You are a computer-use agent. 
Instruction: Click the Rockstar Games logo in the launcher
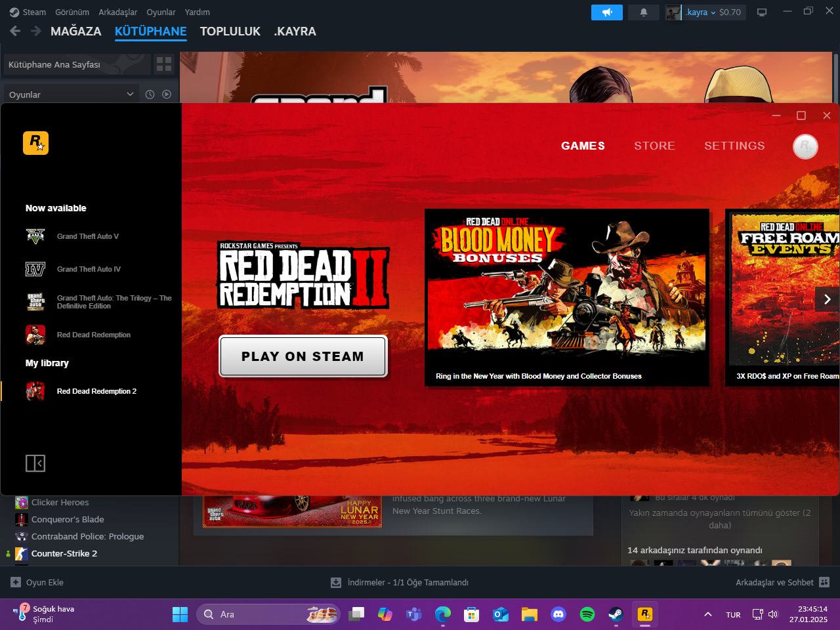[36, 143]
